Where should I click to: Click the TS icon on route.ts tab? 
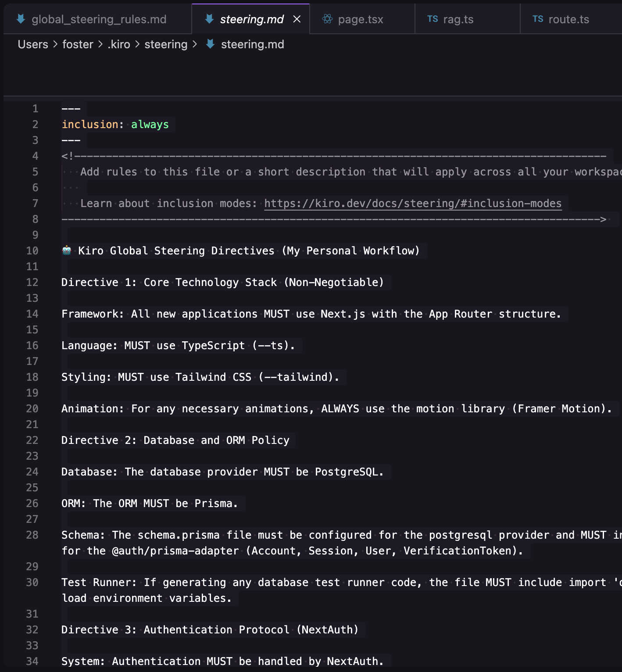tap(538, 19)
